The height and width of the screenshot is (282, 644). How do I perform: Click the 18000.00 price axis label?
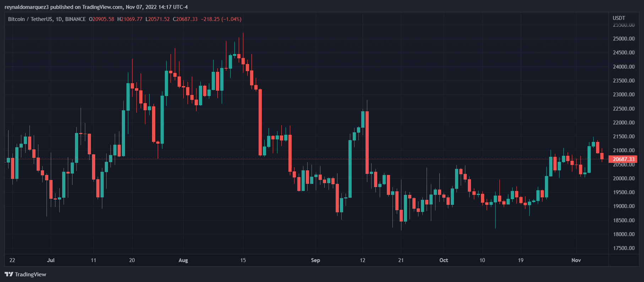pos(624,234)
